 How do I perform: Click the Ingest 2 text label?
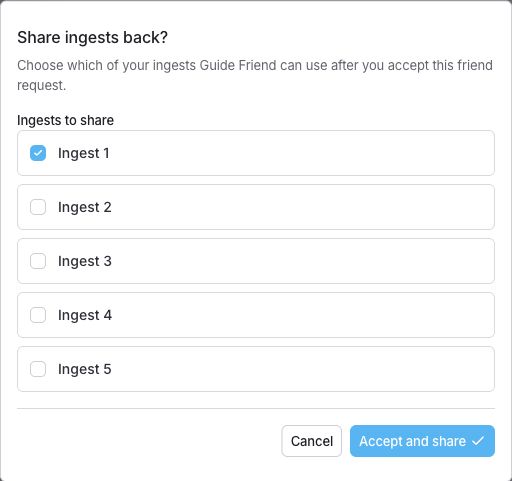(85, 207)
